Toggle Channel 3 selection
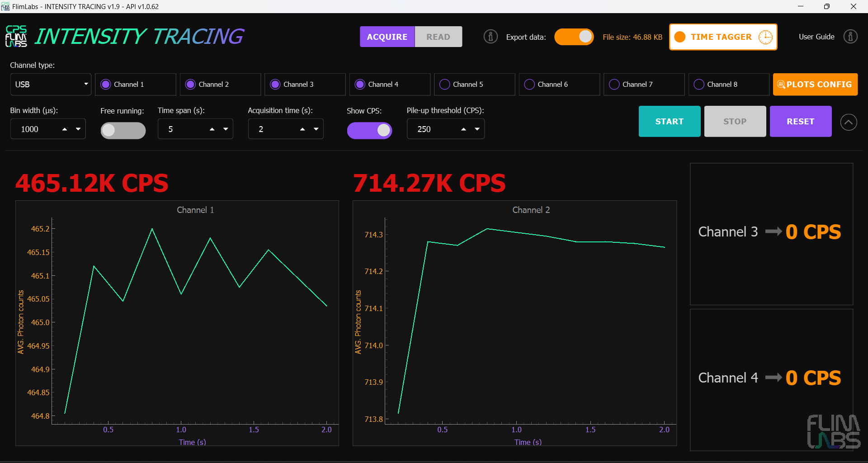This screenshot has width=868, height=463. (275, 85)
